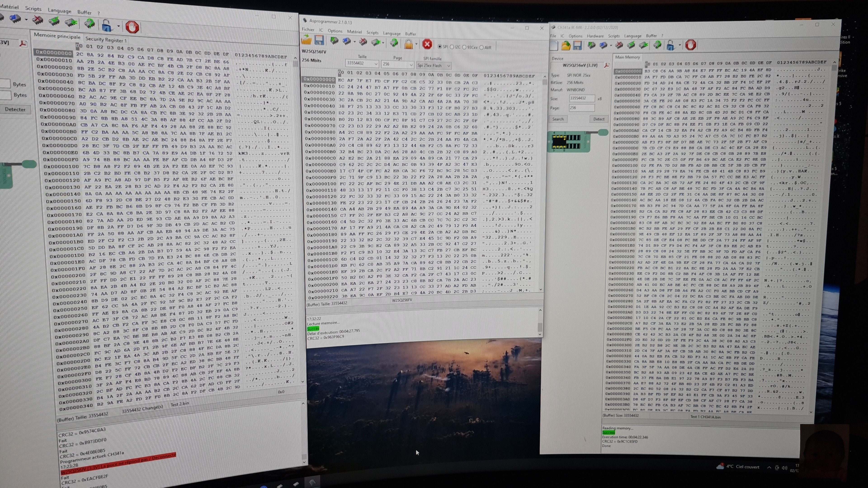Click the green verify chip icon in Asprogrammer
Image resolution: width=868 pixels, height=488 pixels.
click(x=376, y=42)
